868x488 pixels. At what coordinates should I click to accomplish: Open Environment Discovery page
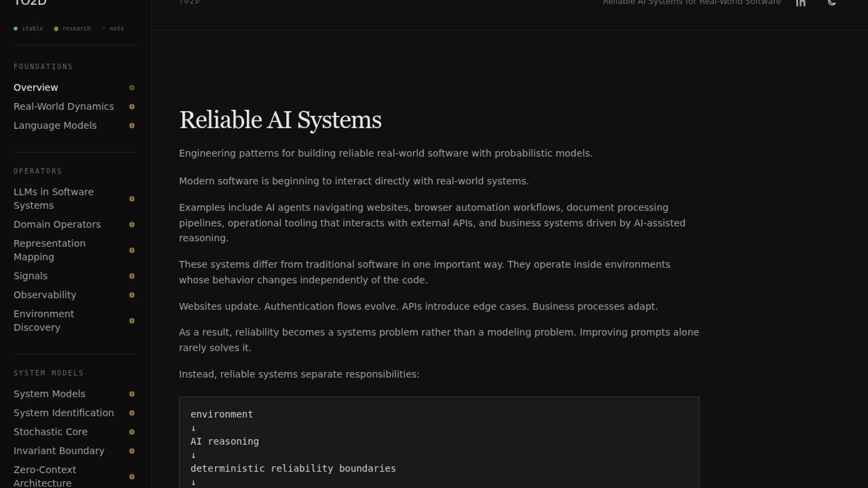(x=44, y=321)
